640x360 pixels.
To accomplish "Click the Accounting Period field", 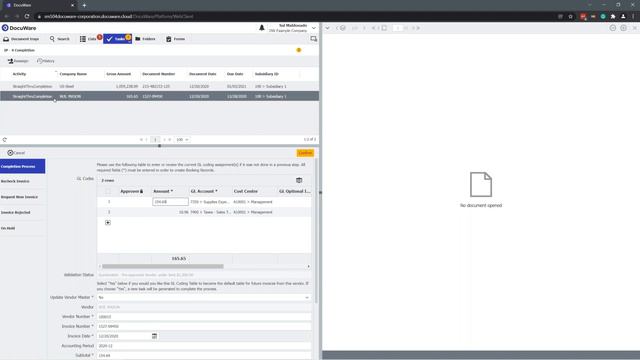I will pyautogui.click(x=204, y=346).
